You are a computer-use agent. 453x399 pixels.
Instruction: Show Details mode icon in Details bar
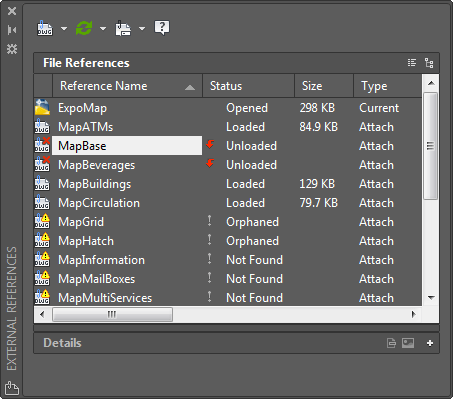(x=391, y=343)
